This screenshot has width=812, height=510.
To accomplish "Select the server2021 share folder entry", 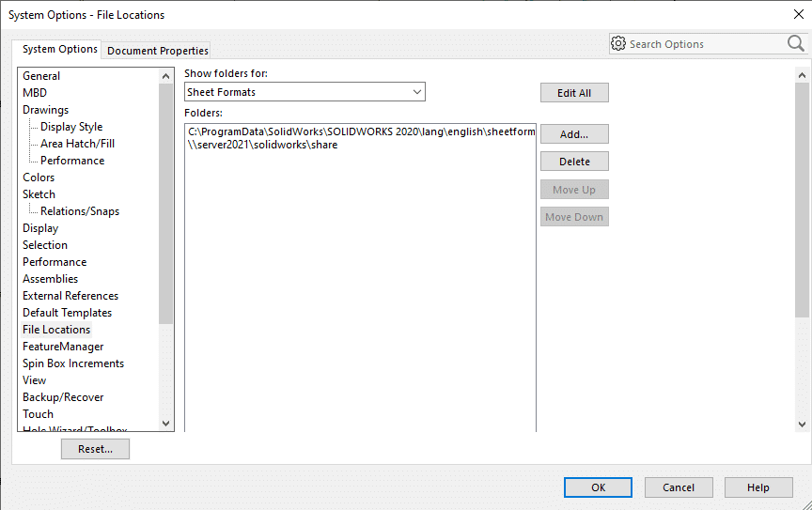I will [263, 146].
